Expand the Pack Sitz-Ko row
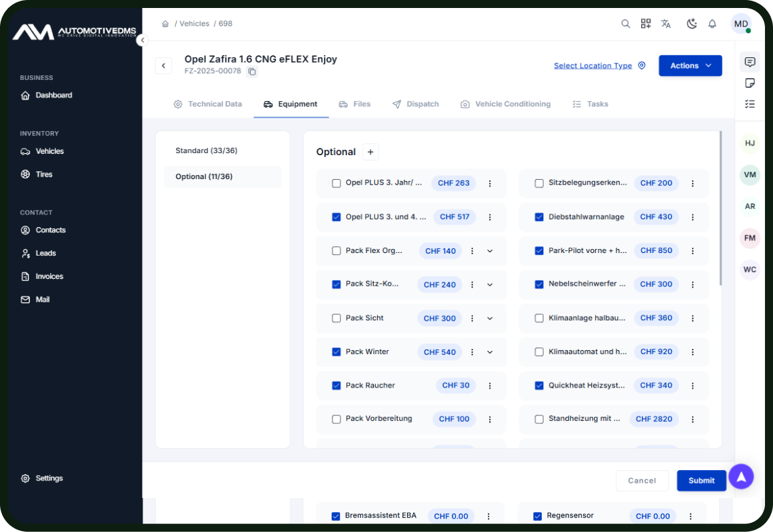The height and width of the screenshot is (532, 773). tap(490, 285)
